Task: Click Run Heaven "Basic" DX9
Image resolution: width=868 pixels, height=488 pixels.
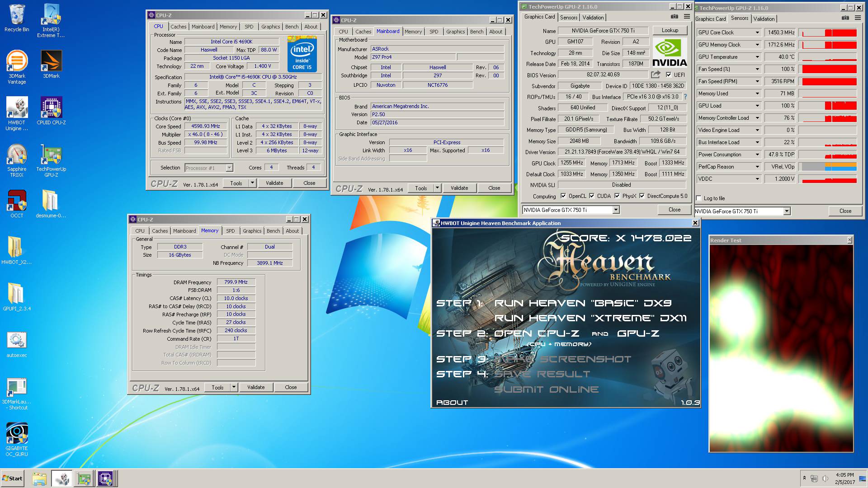Action: [583, 303]
